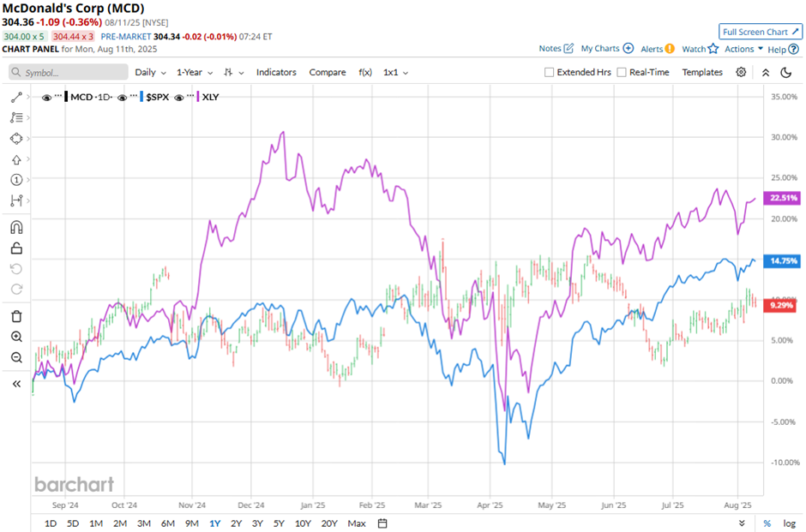Expand the arrow marker tool flyout
Image resolution: width=806 pixels, height=532 pixels.
coord(27,159)
